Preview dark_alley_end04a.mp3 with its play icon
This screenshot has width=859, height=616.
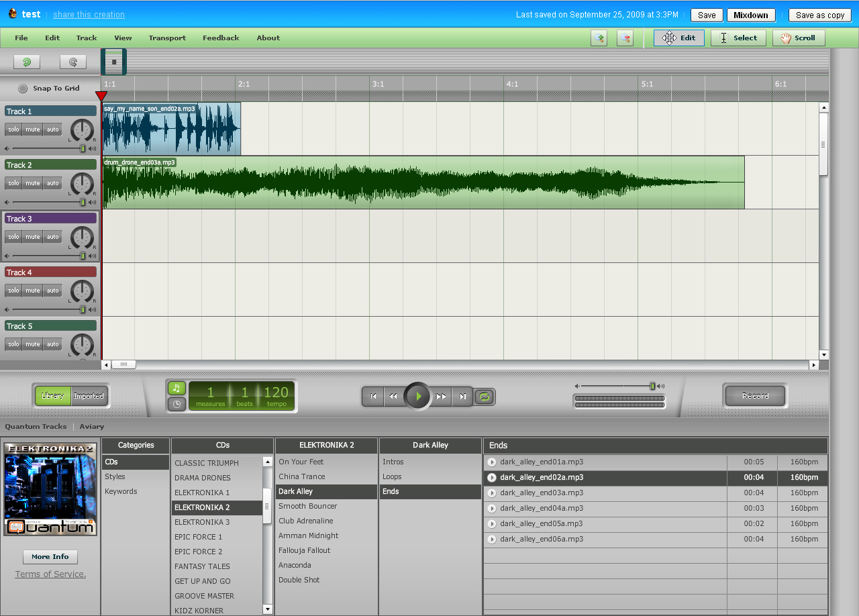click(492, 508)
